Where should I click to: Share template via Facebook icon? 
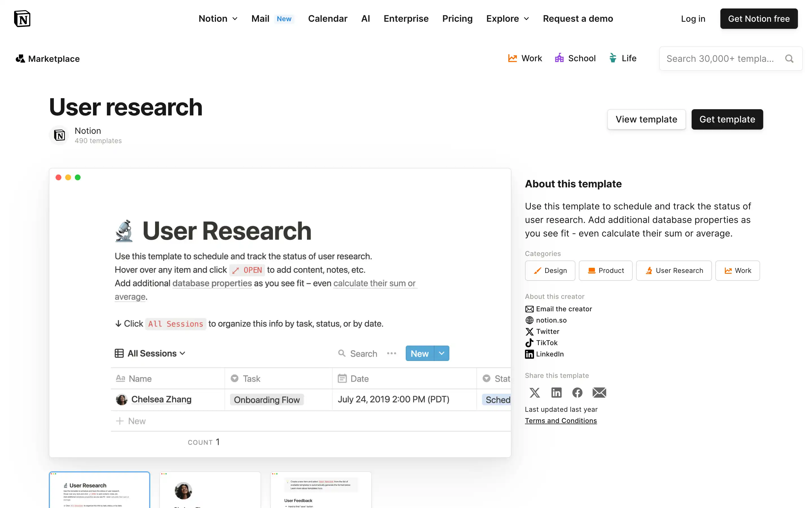coord(577,392)
